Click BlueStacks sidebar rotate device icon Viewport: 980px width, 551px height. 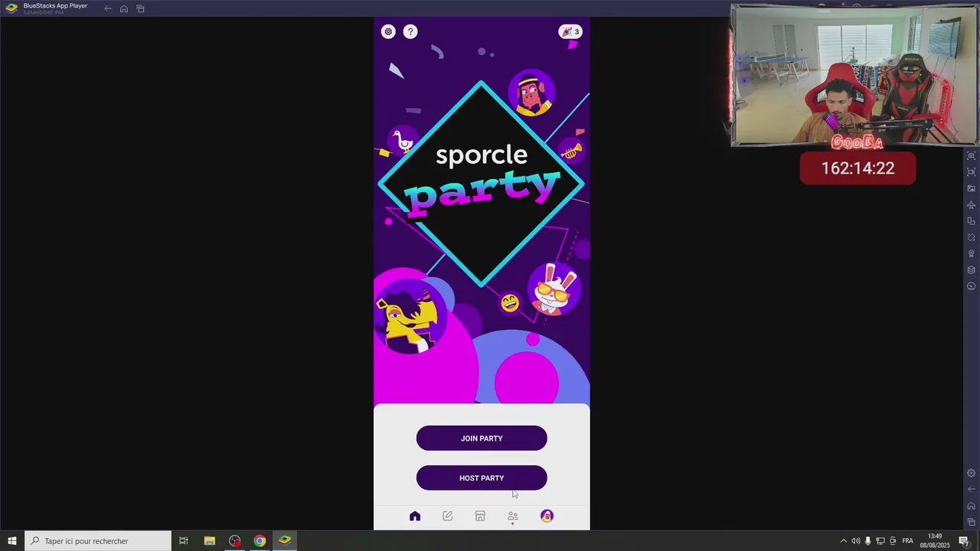pyautogui.click(x=972, y=221)
